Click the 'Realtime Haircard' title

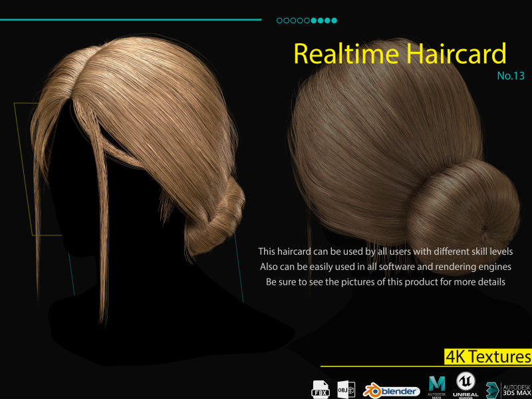400,54
